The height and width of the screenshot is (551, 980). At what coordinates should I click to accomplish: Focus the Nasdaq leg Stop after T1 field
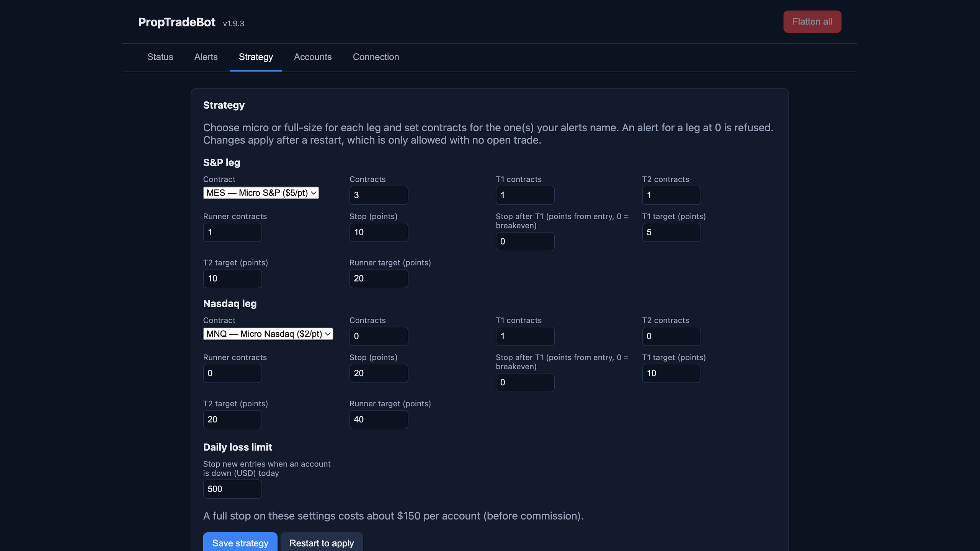pos(525,383)
